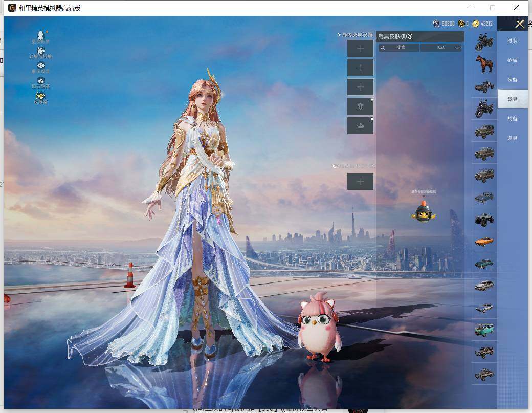Click the topmost plus slot under 局内皮肤设置

tap(360, 49)
